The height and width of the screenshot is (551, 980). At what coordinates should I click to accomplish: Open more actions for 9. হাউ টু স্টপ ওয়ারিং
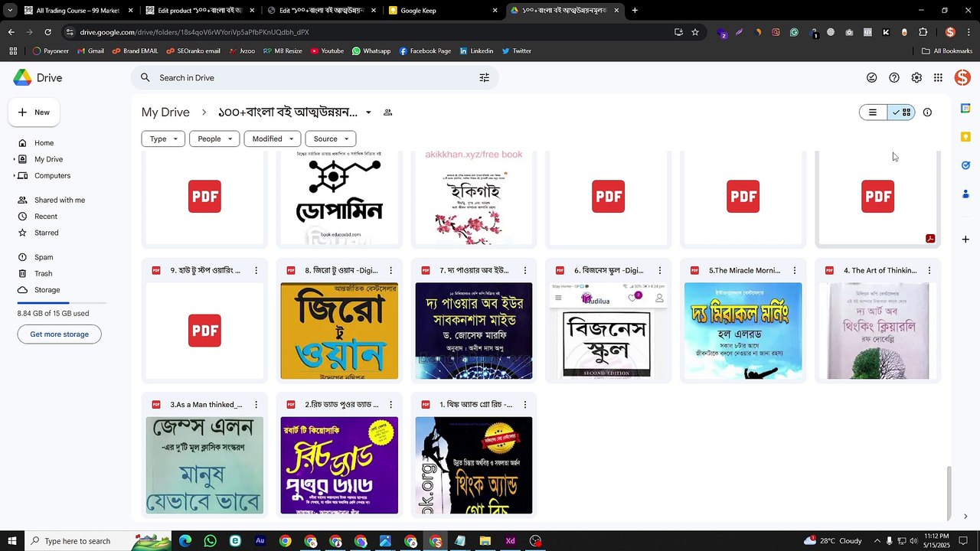pyautogui.click(x=256, y=270)
